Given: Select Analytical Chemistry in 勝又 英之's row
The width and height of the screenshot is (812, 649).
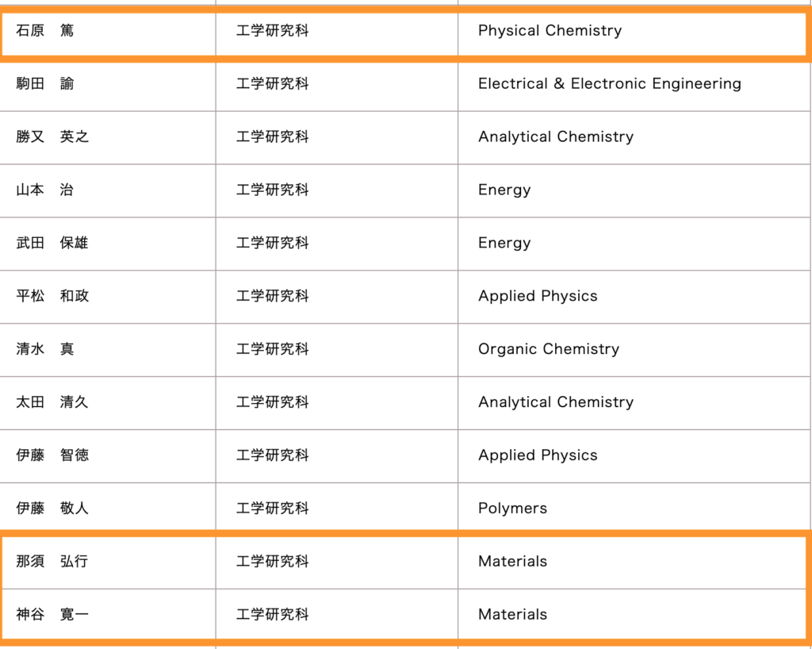Looking at the screenshot, I should [555, 137].
